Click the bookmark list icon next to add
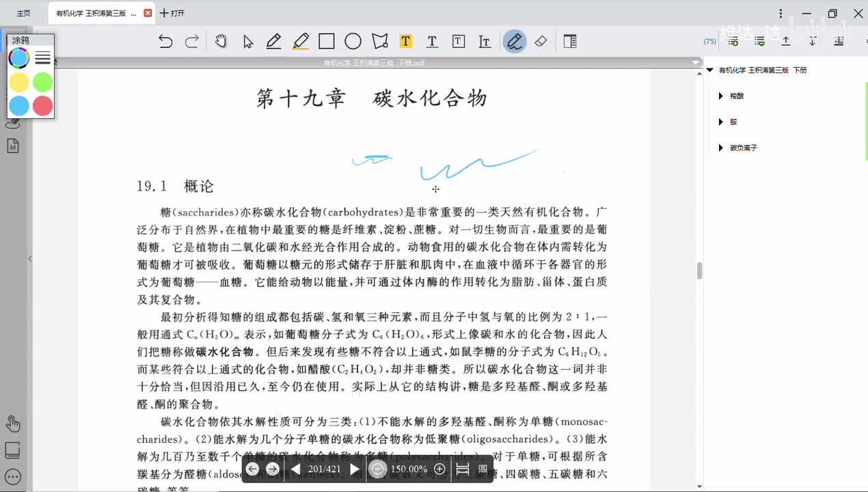 pyautogui.click(x=759, y=42)
